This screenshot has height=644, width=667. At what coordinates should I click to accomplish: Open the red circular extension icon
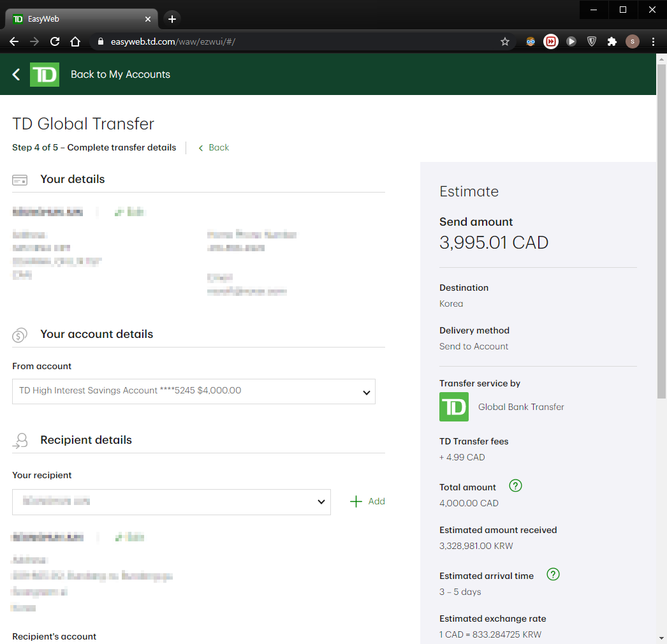pyautogui.click(x=551, y=41)
